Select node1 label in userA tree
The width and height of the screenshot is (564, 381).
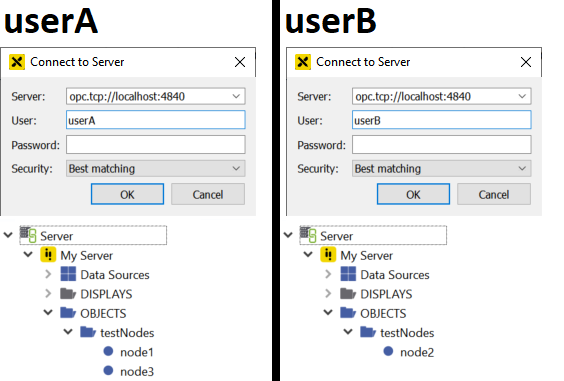(x=137, y=352)
